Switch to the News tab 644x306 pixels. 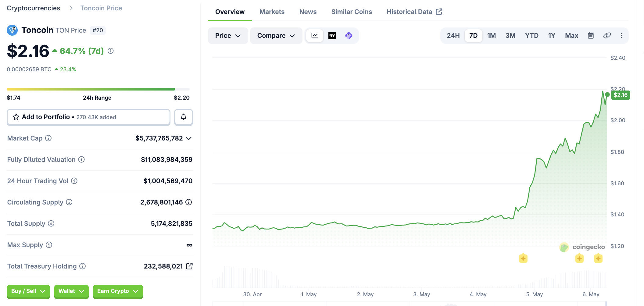tap(308, 12)
